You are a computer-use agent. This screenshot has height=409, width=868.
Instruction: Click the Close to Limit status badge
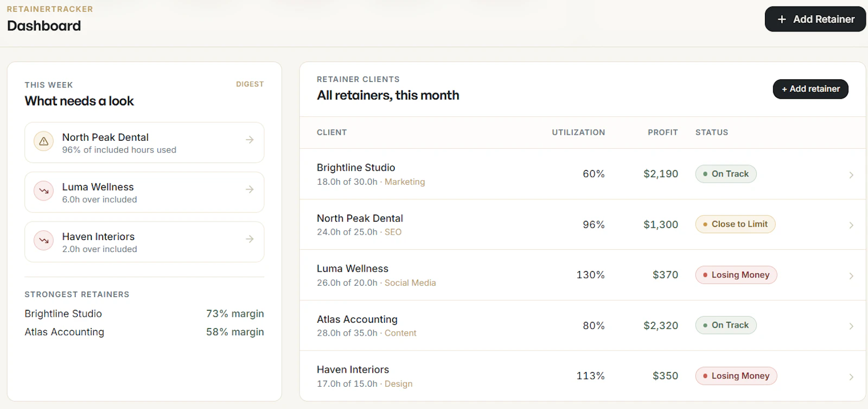click(735, 224)
